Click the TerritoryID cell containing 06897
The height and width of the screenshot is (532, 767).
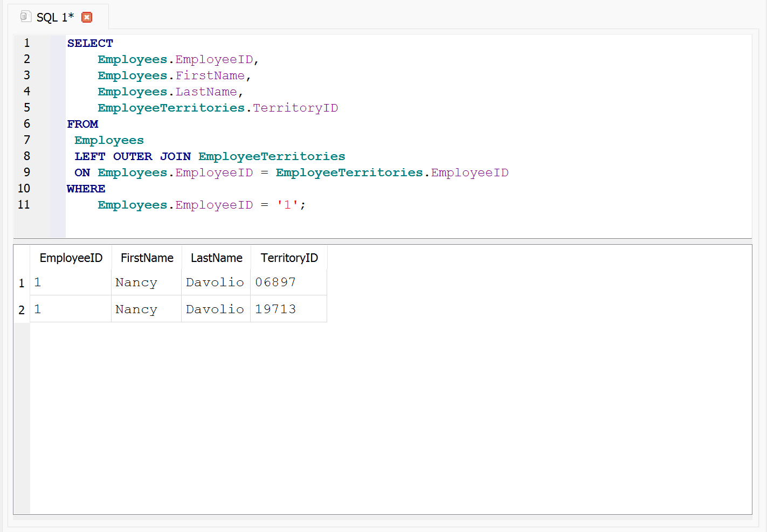[275, 282]
